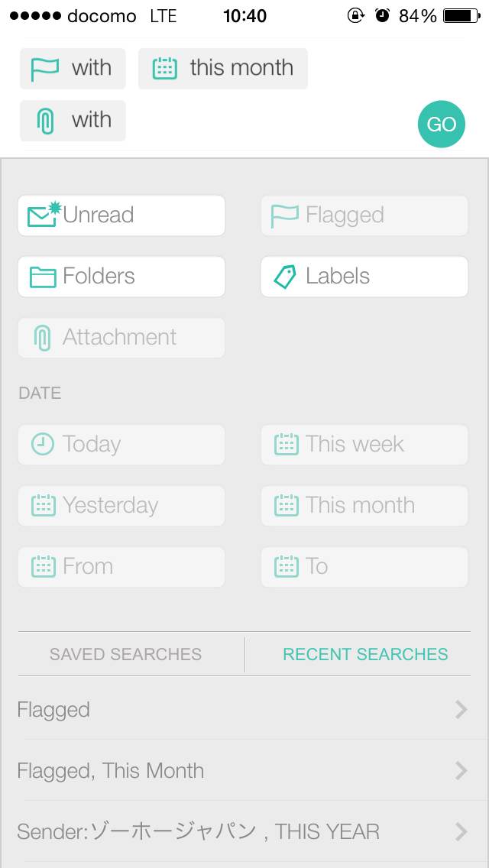489x868 pixels.
Task: Open the Sender THIS YEAR recent search
Action: click(244, 831)
